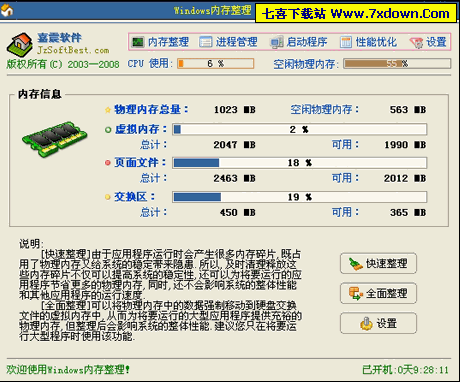Start 全面整理 full cleanup

tap(378, 293)
